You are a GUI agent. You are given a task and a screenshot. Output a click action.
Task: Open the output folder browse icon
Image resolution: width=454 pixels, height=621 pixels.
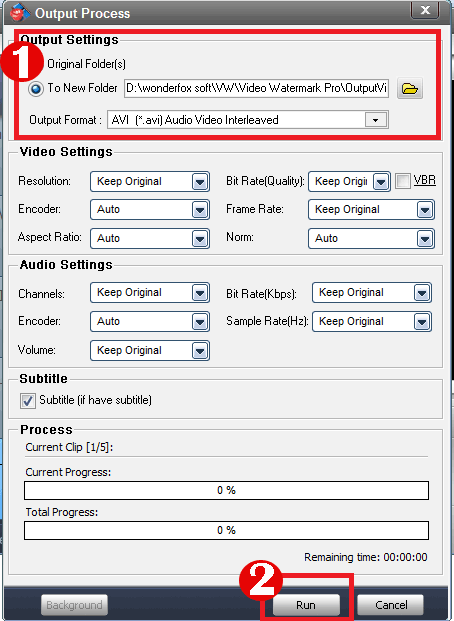(410, 88)
